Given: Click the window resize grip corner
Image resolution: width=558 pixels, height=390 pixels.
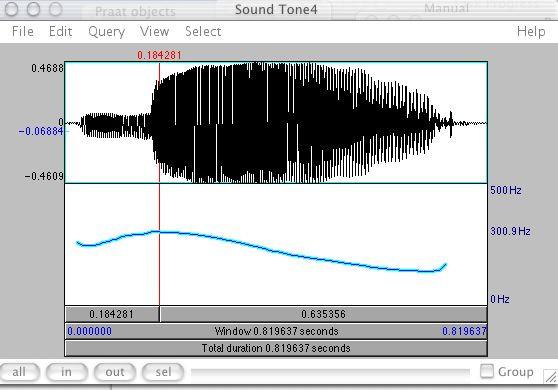Looking at the screenshot, I should [x=550, y=376].
